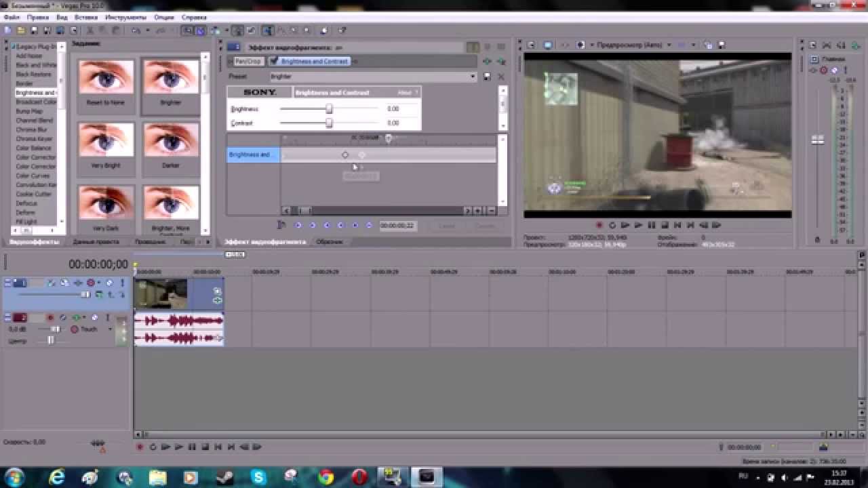The image size is (868, 488).
Task: Click Stop in the main timeline transport bar
Action: pyautogui.click(x=205, y=447)
